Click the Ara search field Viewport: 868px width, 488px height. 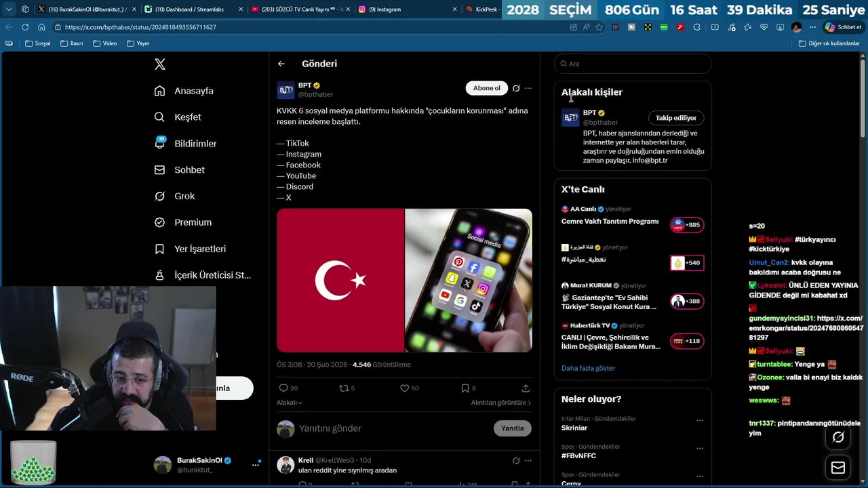pos(633,64)
